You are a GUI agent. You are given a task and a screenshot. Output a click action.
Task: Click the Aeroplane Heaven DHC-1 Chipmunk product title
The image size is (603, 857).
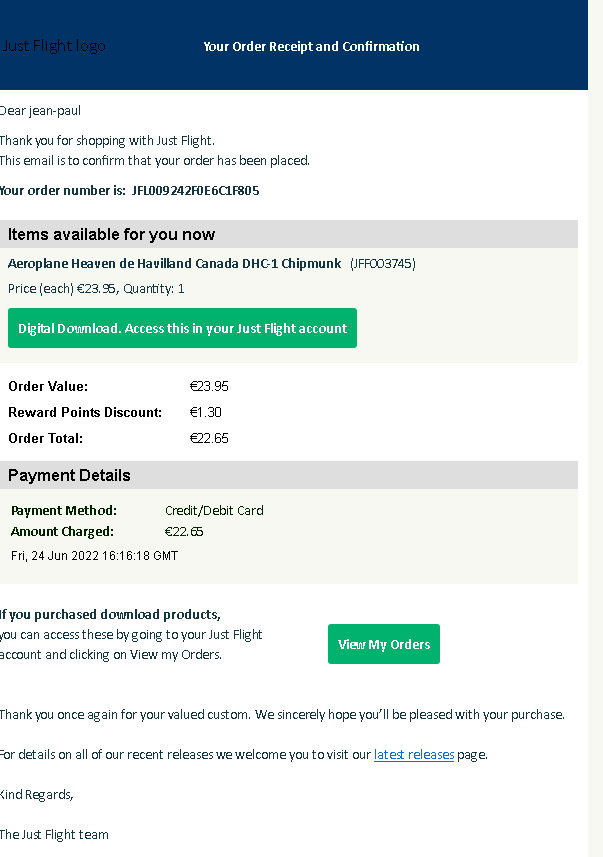(174, 263)
